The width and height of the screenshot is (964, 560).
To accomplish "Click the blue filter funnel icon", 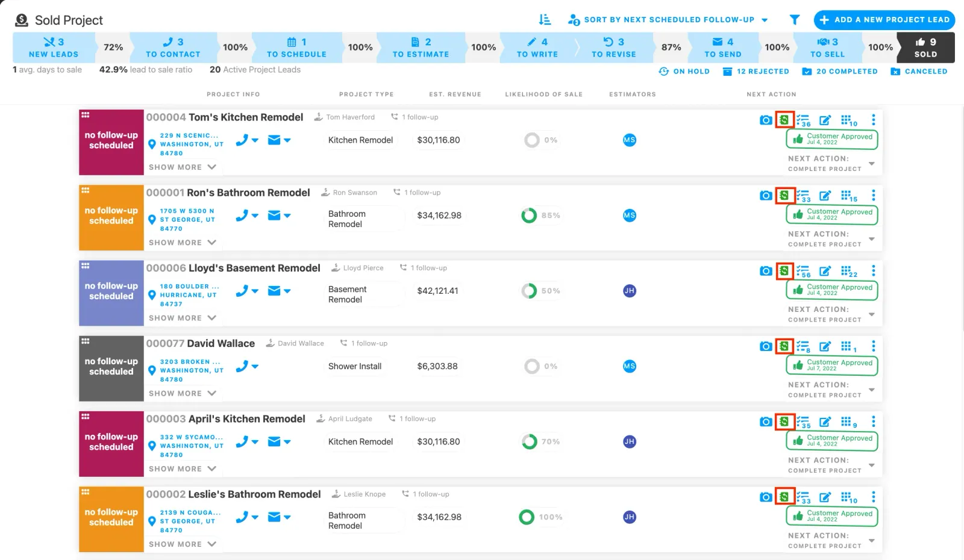I will click(x=795, y=20).
